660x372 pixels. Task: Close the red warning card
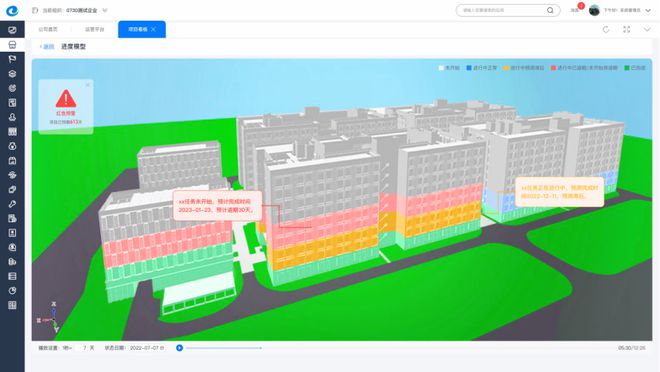(x=88, y=85)
